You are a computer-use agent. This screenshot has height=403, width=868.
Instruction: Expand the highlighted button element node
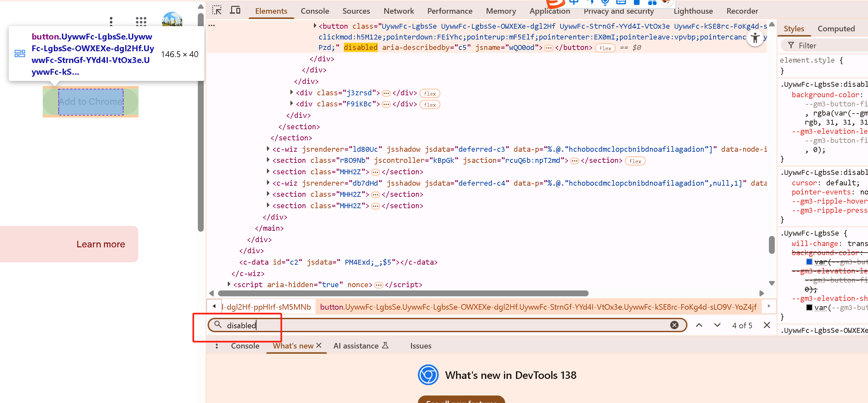point(315,26)
